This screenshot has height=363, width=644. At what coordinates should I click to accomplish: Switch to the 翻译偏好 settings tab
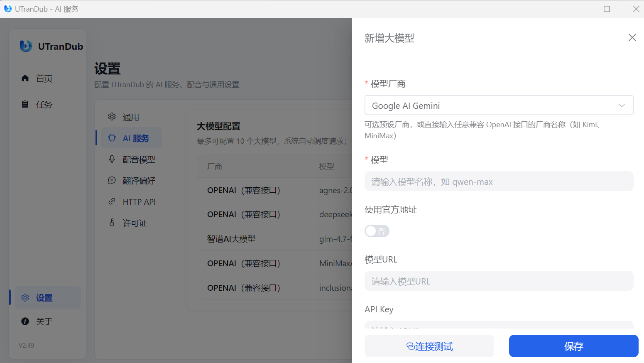[132, 181]
